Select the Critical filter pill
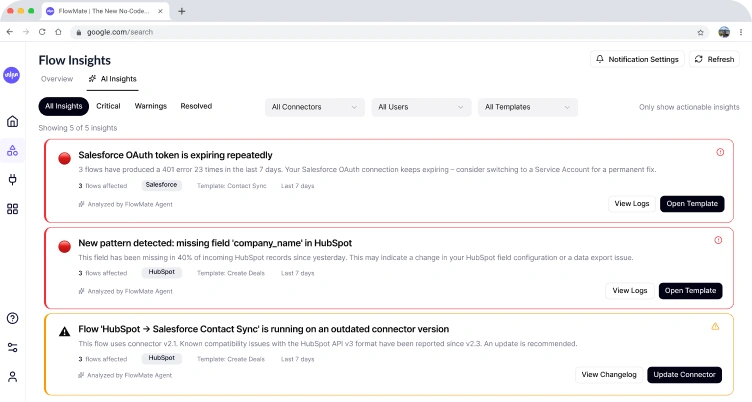Screen dimensions: 752x402 click(108, 106)
